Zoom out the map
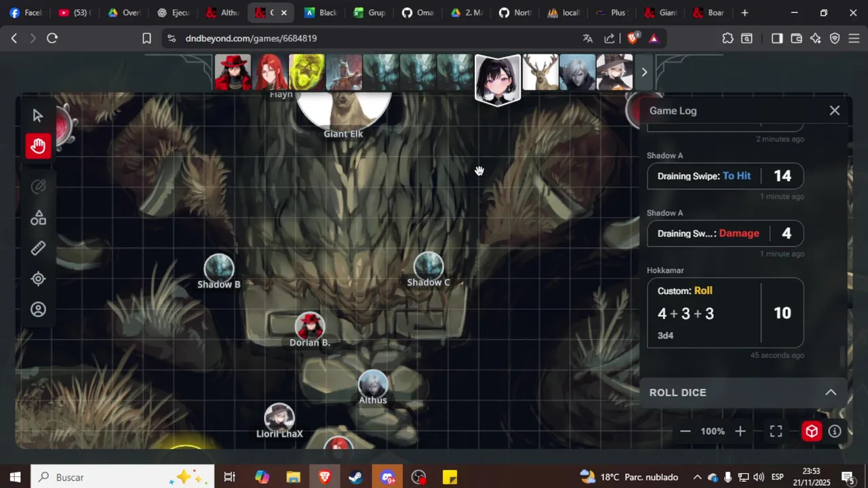Viewport: 868px width, 488px height. pos(685,431)
